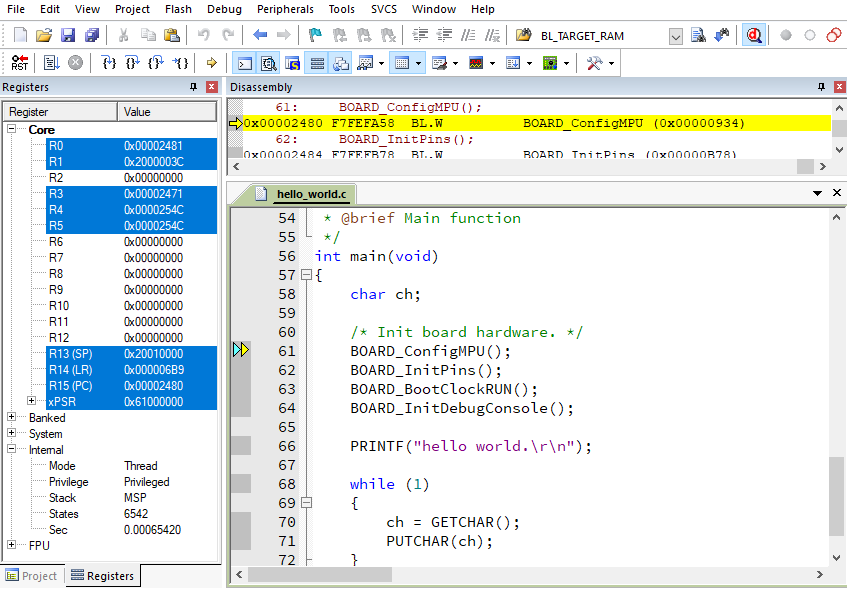Click the Run code execution icon
The width and height of the screenshot is (847, 590).
click(x=51, y=63)
